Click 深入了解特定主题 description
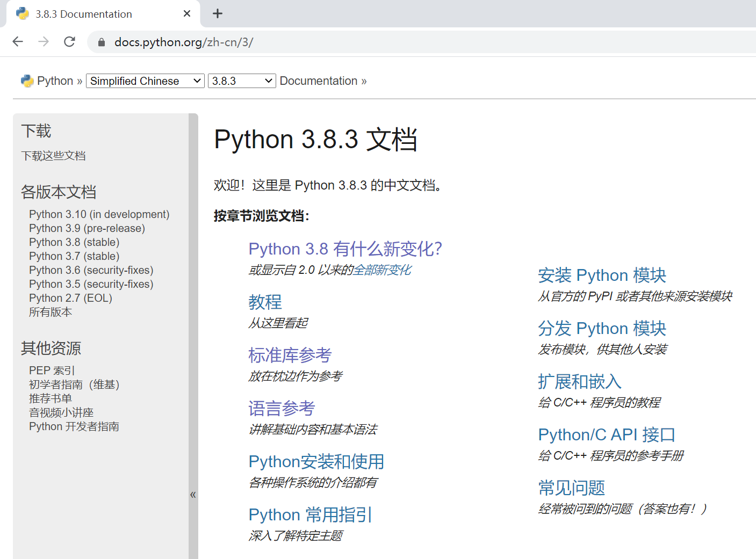The image size is (756, 559). (x=295, y=535)
